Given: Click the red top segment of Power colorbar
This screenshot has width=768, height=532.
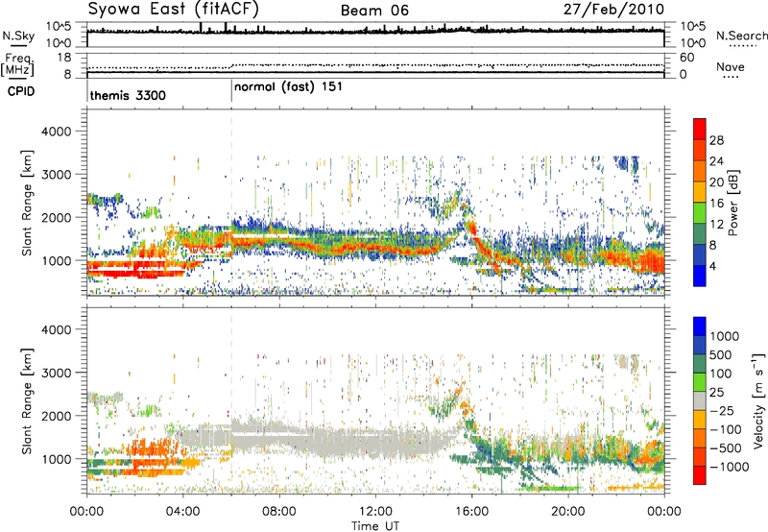Looking at the screenshot, I should tap(700, 129).
